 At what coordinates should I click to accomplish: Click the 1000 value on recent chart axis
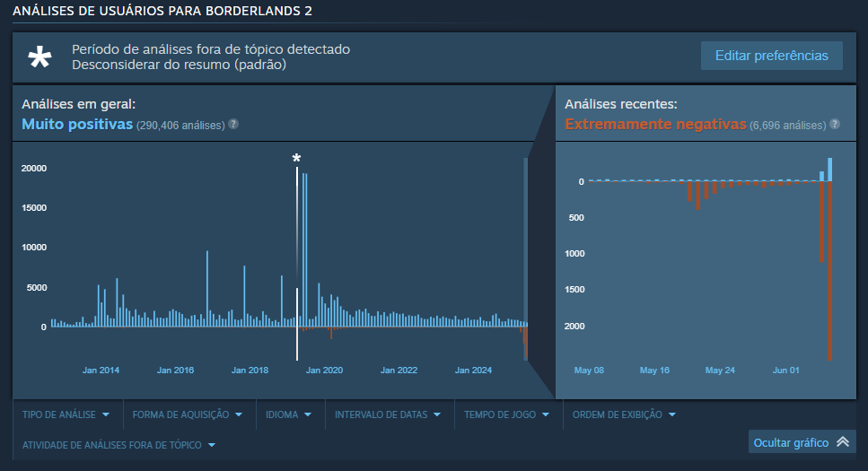574,254
